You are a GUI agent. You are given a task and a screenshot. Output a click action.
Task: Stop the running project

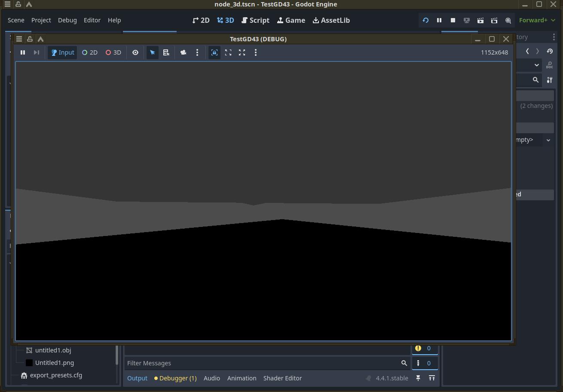[453, 20]
